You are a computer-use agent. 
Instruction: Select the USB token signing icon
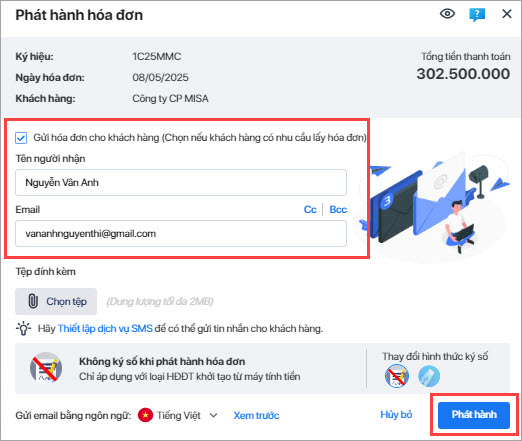point(429,376)
